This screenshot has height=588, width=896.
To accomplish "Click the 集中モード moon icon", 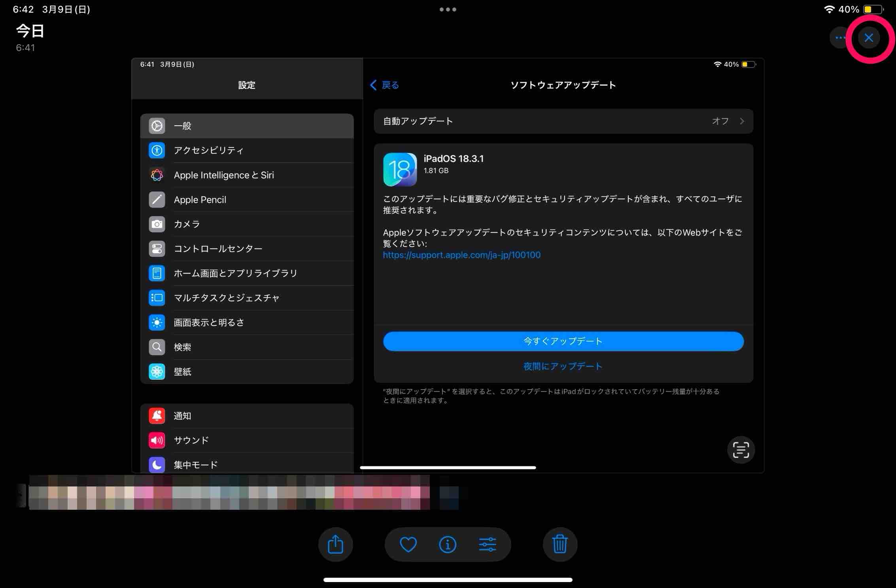I will 157,465.
